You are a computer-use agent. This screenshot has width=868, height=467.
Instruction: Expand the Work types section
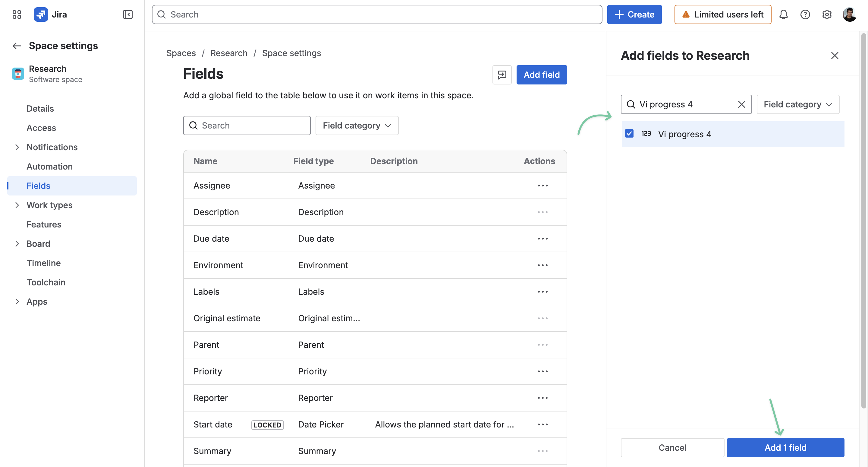[17, 205]
